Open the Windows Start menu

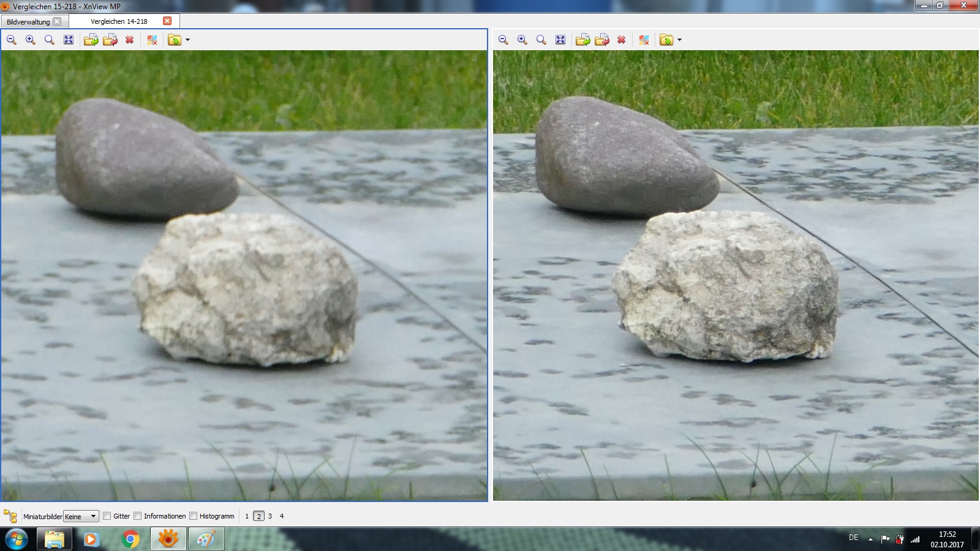[x=16, y=539]
